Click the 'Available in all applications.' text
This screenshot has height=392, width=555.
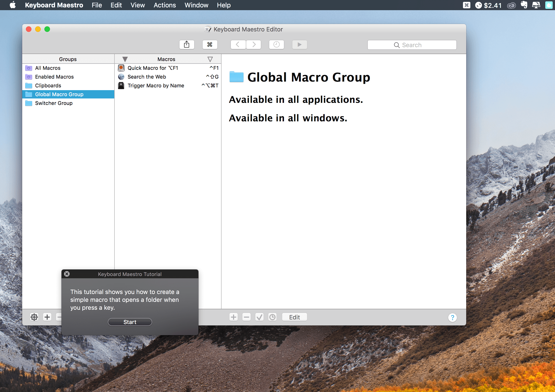point(296,100)
